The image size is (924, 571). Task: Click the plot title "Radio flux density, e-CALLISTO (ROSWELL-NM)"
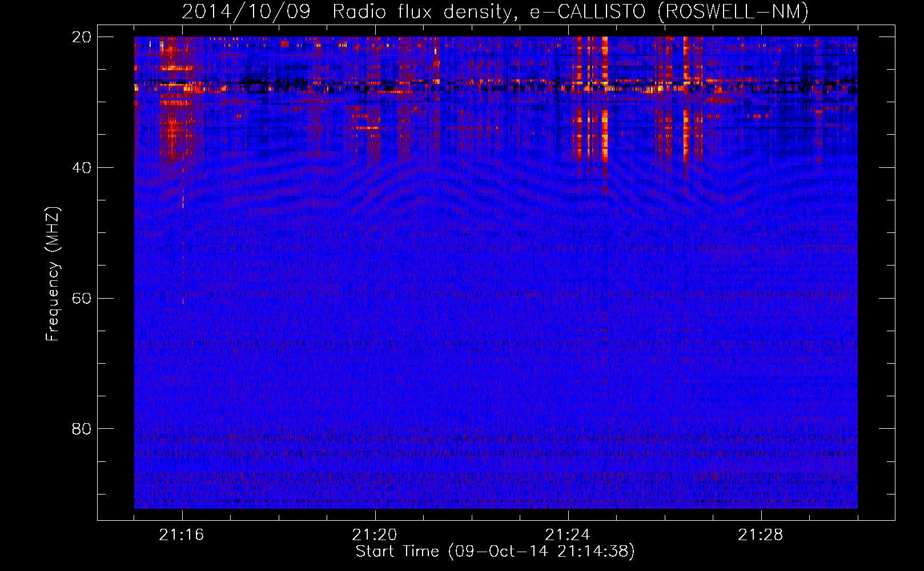point(571,12)
